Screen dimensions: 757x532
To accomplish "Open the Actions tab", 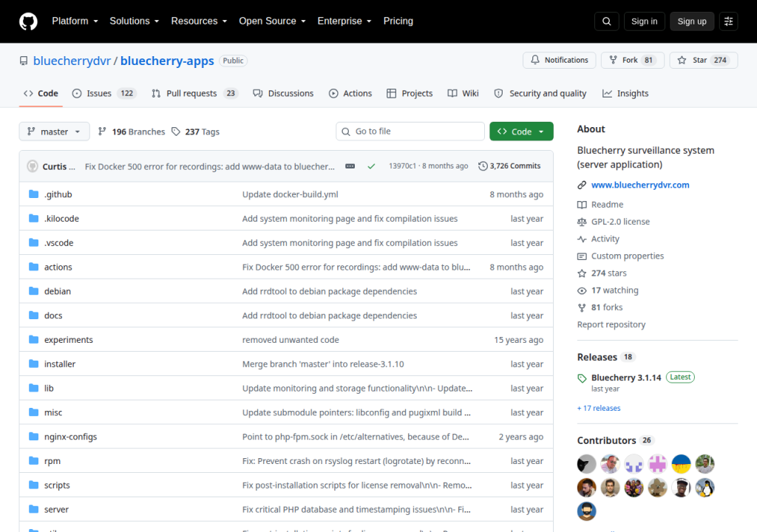I will point(350,93).
